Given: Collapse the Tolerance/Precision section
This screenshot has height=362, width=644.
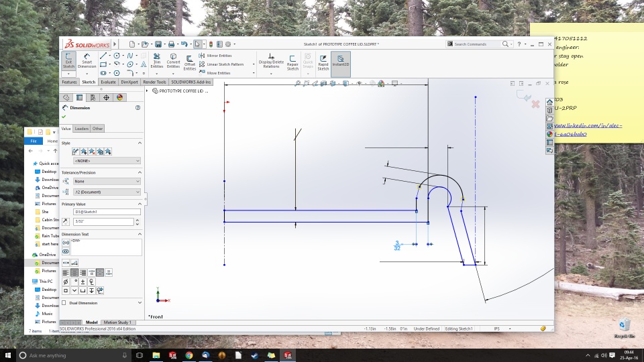Looking at the screenshot, I should (140, 172).
